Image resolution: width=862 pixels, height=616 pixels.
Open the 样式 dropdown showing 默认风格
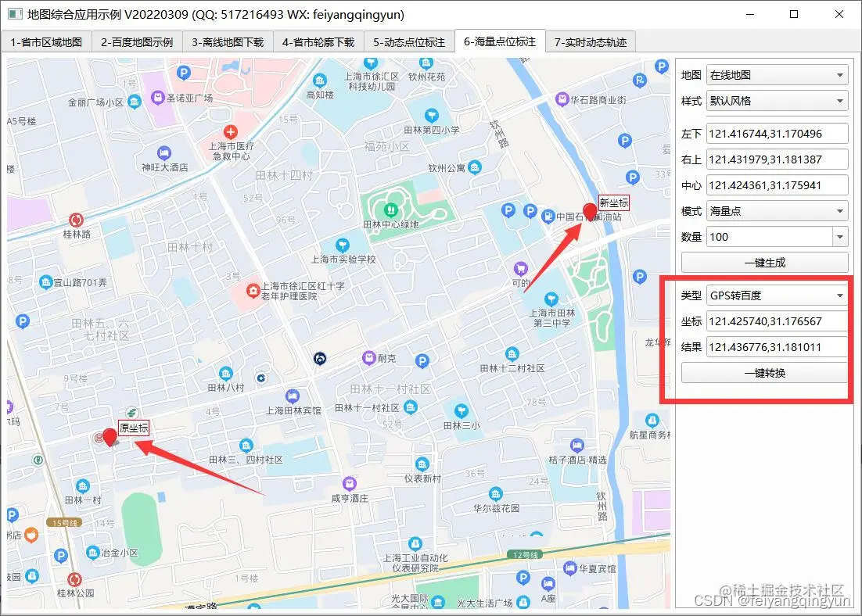777,101
